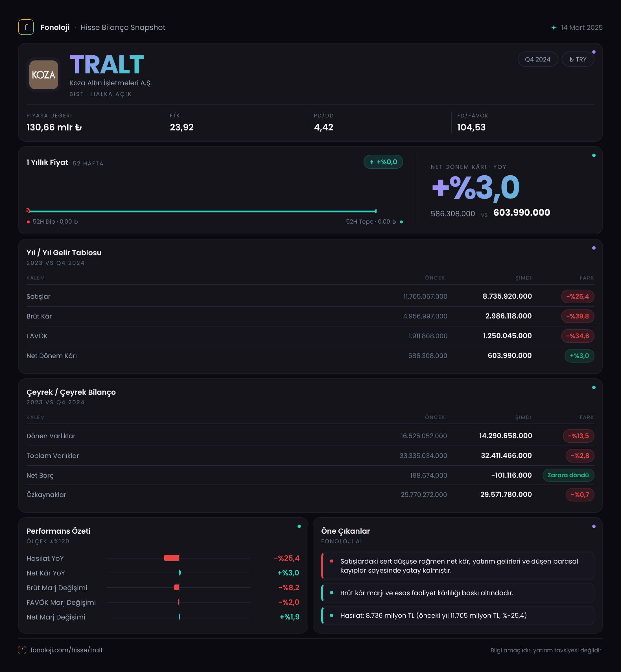The height and width of the screenshot is (672, 621).
Task: Click the teal dot on the 1 Yıllık Fiyat card
Action: 593,155
